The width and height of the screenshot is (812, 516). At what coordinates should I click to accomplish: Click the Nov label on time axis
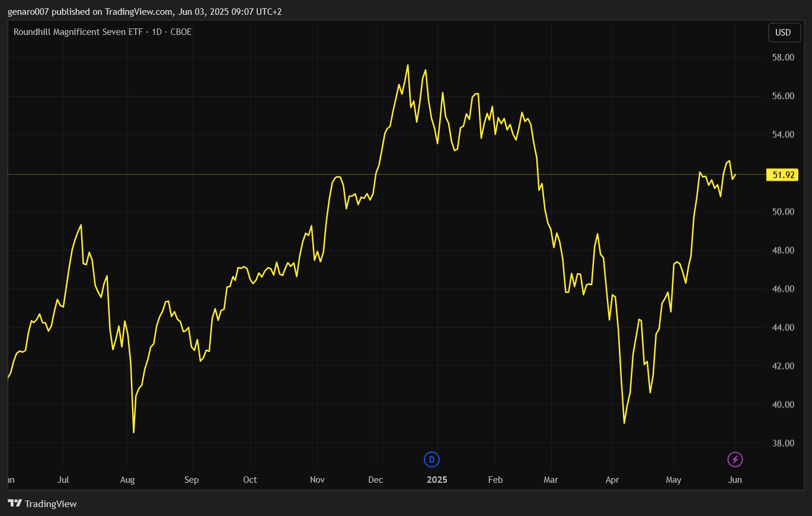point(318,480)
